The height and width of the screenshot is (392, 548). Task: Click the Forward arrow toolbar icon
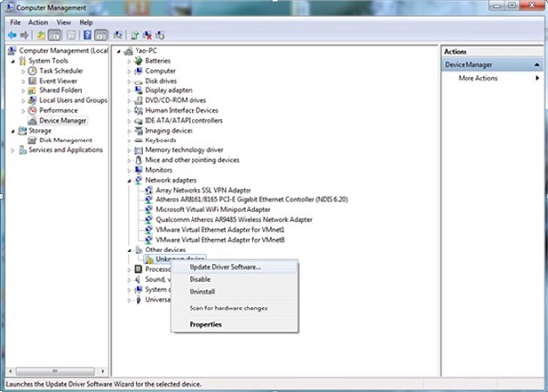click(25, 35)
